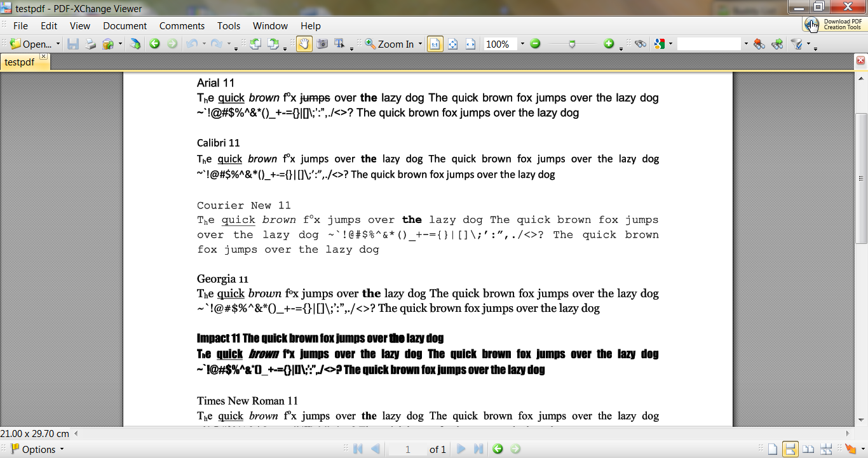Click the green plus zoom icon
Image resolution: width=868 pixels, height=458 pixels.
click(609, 44)
